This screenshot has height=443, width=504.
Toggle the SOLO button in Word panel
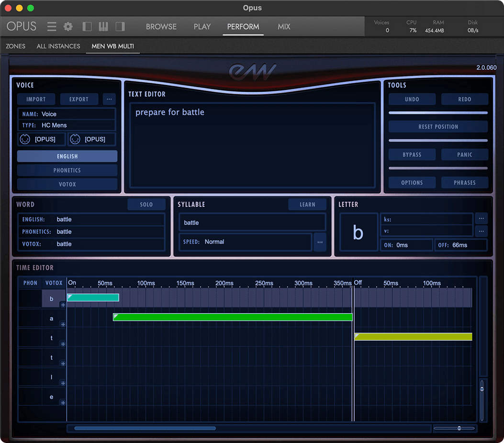[x=146, y=205]
